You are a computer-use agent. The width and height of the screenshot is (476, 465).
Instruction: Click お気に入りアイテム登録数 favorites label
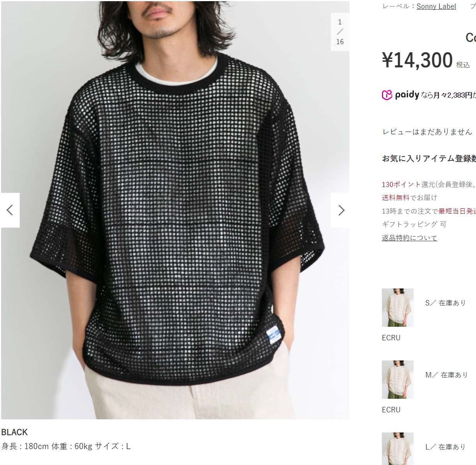pos(429,158)
